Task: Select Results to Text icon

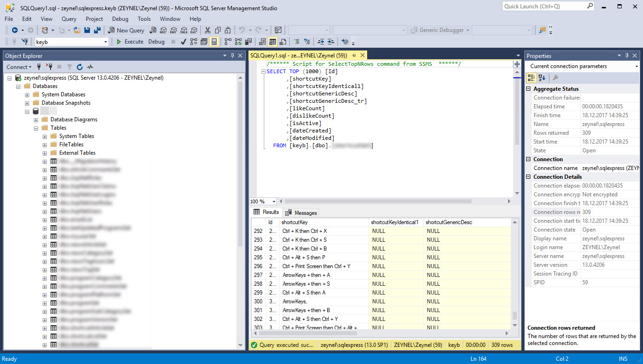Action: (262, 42)
